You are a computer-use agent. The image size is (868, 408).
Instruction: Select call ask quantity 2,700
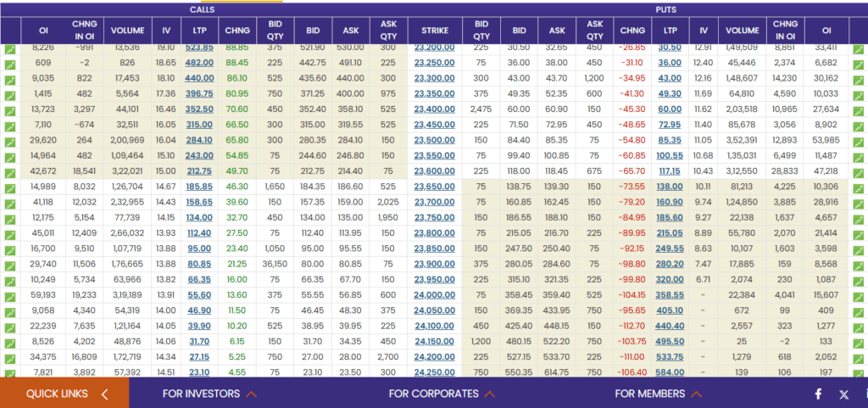[x=388, y=358]
